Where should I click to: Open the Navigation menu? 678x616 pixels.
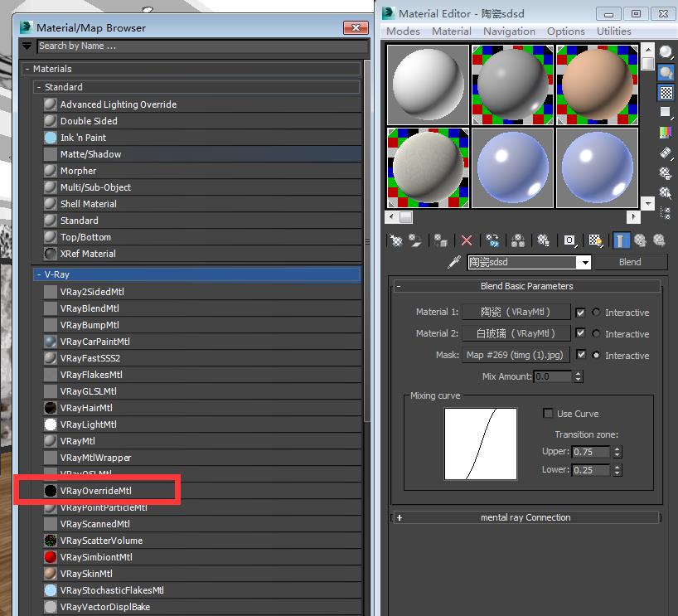(x=509, y=31)
